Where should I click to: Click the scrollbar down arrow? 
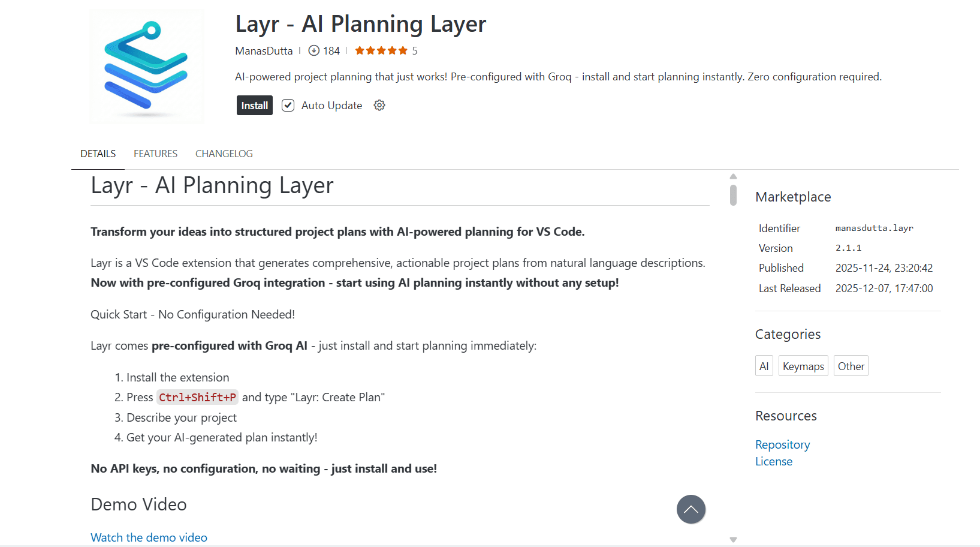coord(733,540)
